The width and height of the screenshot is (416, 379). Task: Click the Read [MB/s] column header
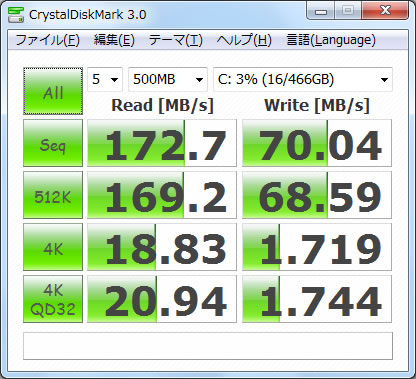[162, 105]
